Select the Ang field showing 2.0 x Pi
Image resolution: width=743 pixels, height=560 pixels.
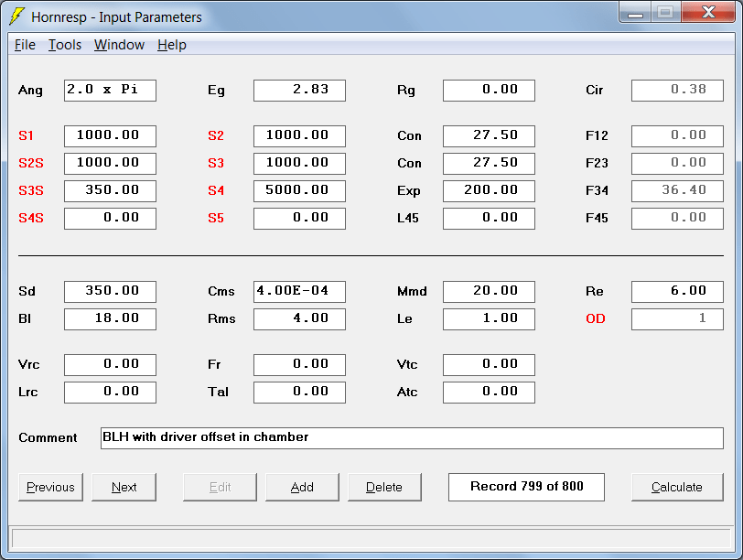110,90
